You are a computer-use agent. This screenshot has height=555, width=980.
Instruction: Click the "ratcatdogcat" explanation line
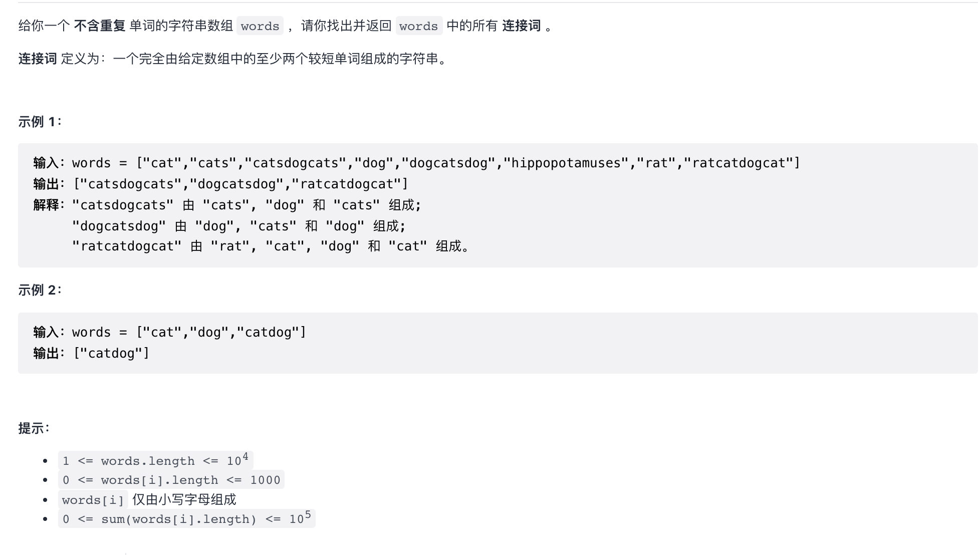[x=271, y=246]
